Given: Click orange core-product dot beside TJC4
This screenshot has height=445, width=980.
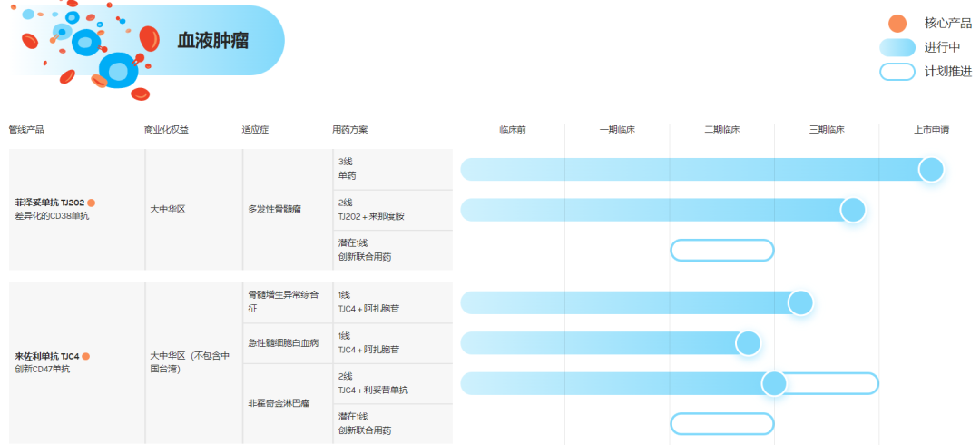Looking at the screenshot, I should (85, 356).
